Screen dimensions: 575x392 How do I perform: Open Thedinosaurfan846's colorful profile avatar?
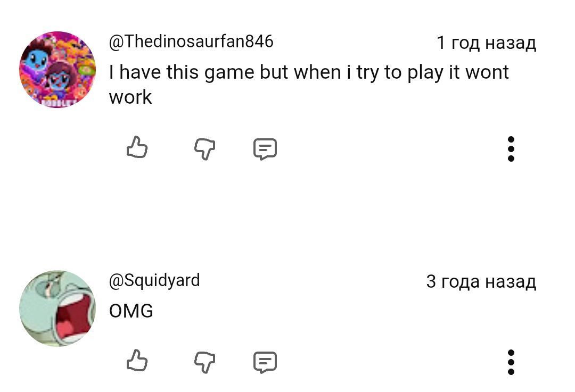[57, 70]
